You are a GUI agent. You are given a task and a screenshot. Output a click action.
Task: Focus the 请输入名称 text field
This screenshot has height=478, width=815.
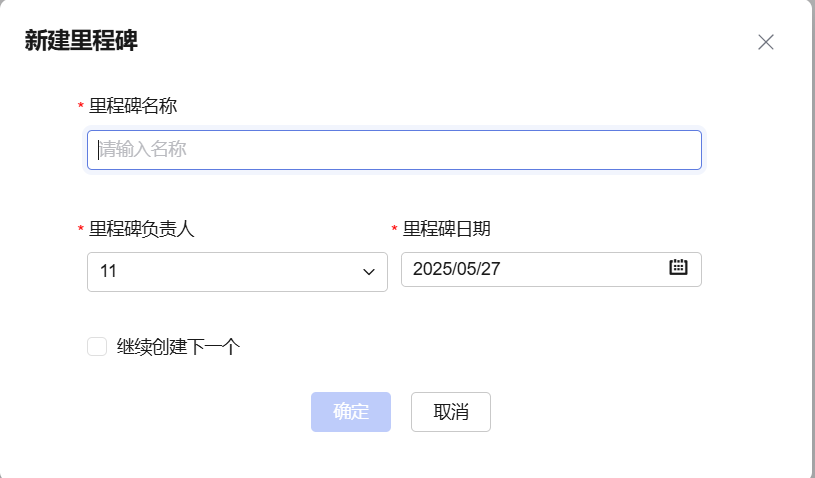pos(394,150)
